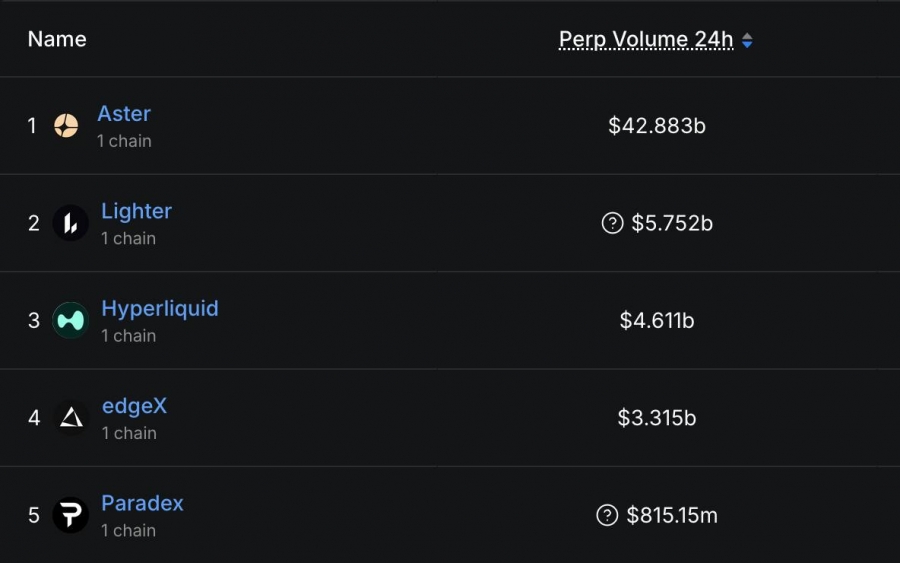Click the question mark icon beside $5.752b

click(x=612, y=223)
